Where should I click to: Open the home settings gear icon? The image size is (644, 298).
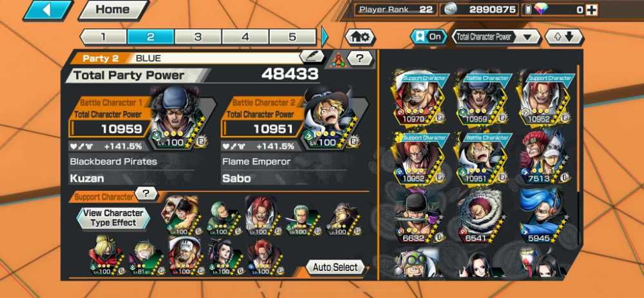(360, 37)
